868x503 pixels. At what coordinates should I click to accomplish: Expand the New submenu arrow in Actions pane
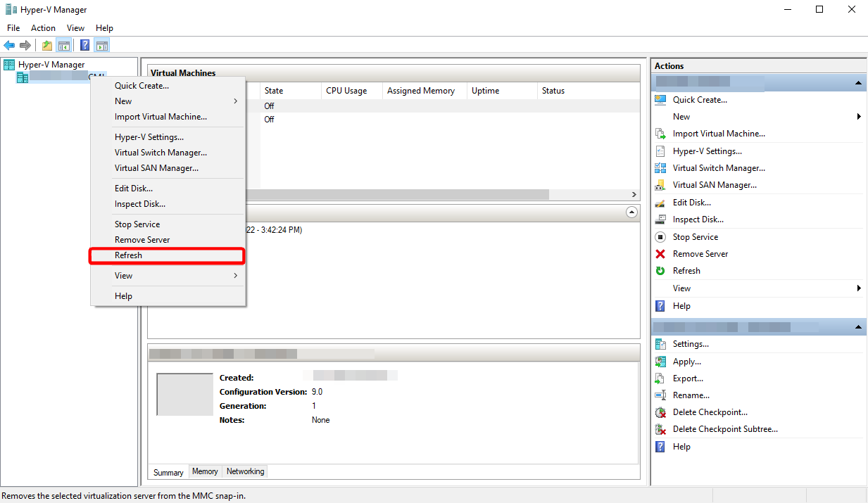(859, 117)
